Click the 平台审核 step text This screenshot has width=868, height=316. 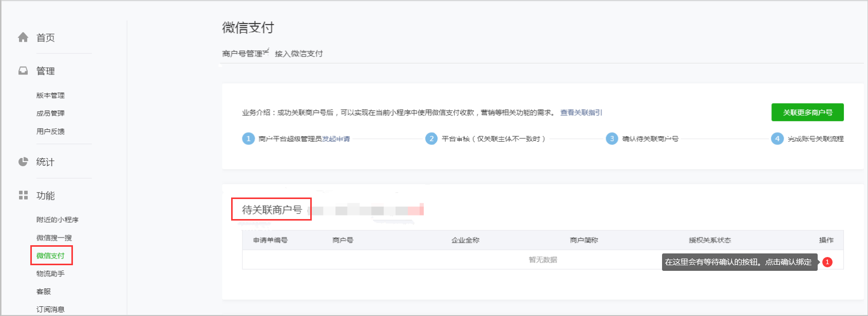coord(494,139)
